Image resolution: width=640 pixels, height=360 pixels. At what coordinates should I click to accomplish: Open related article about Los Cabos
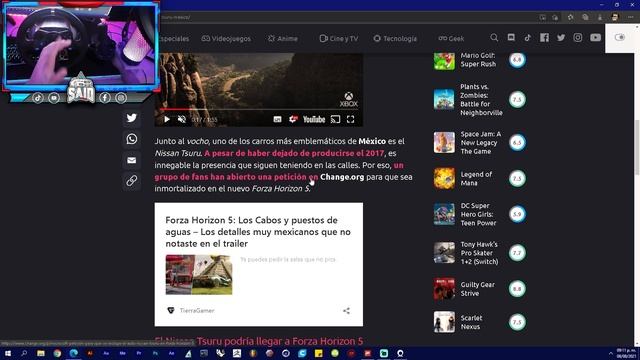click(x=258, y=231)
